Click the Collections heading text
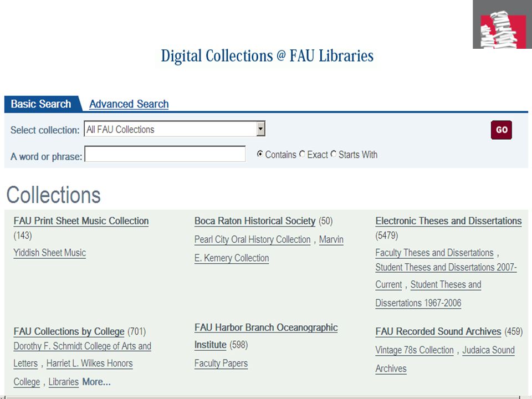This screenshot has width=532, height=399. pyautogui.click(x=54, y=195)
